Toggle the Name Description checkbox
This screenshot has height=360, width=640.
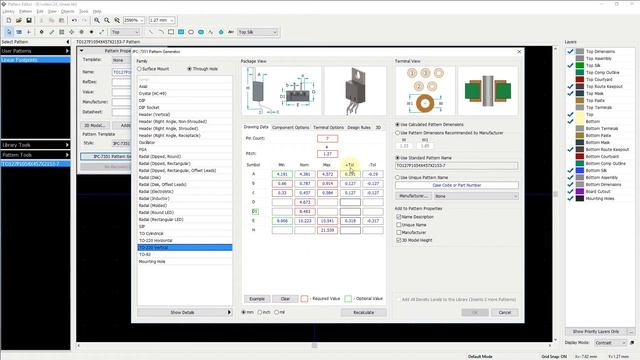(399, 217)
